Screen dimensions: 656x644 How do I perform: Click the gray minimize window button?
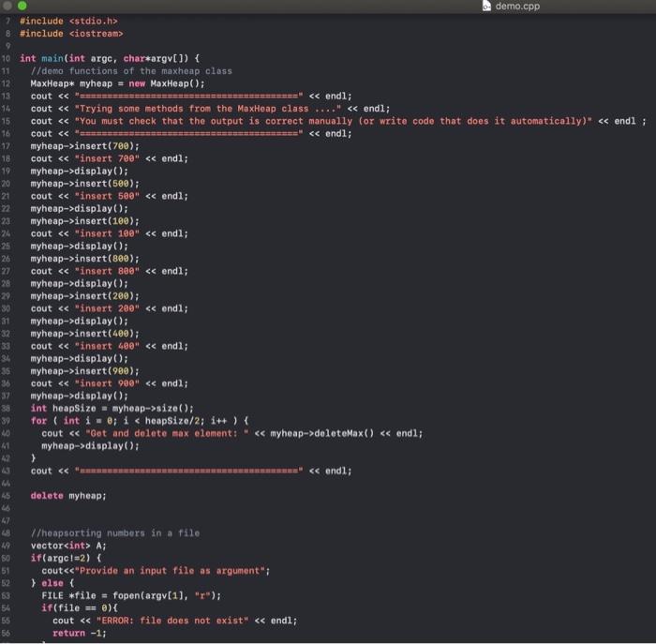tap(7, 6)
